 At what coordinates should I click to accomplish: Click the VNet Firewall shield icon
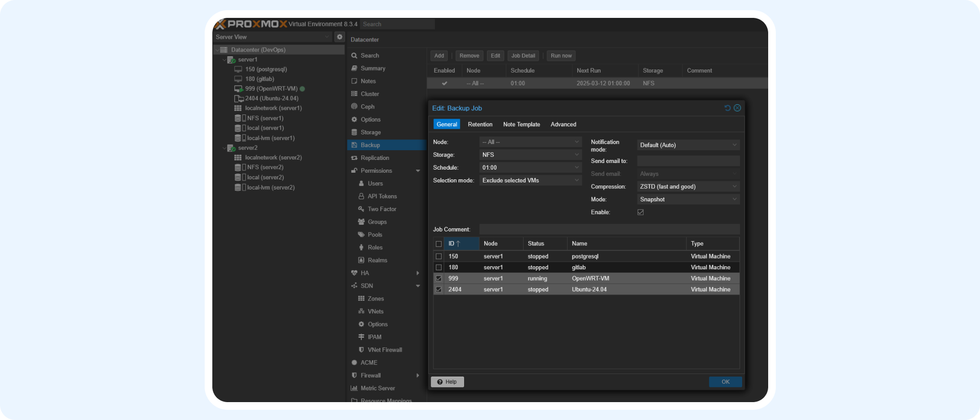pos(361,350)
